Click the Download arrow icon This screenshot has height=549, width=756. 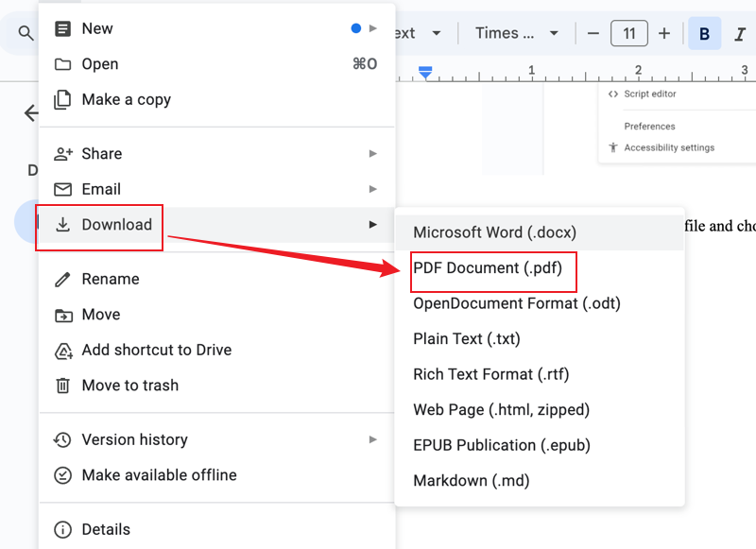(61, 225)
